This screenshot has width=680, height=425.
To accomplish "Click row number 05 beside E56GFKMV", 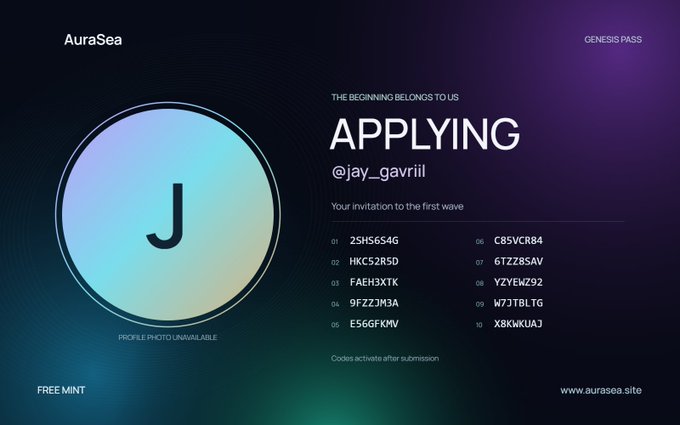I will (335, 325).
